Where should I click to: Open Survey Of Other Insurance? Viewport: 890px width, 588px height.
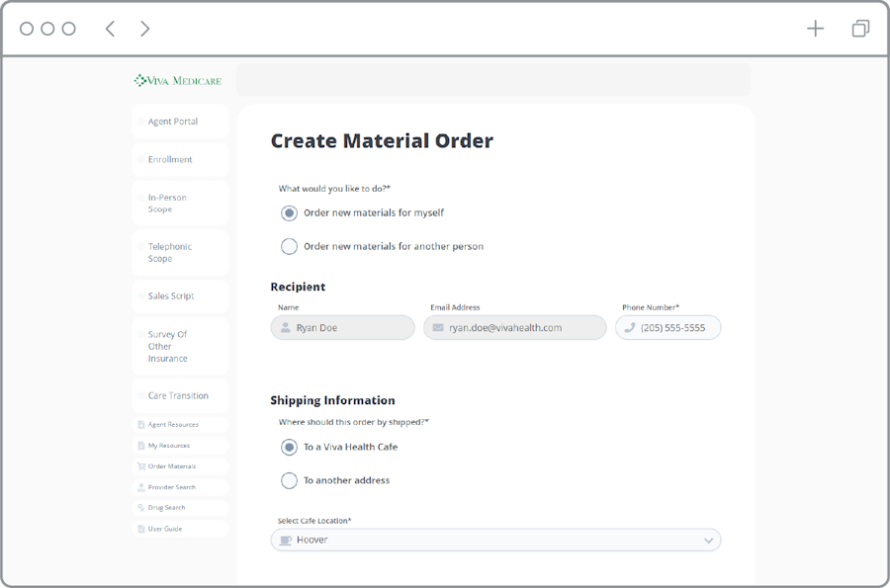tap(168, 347)
